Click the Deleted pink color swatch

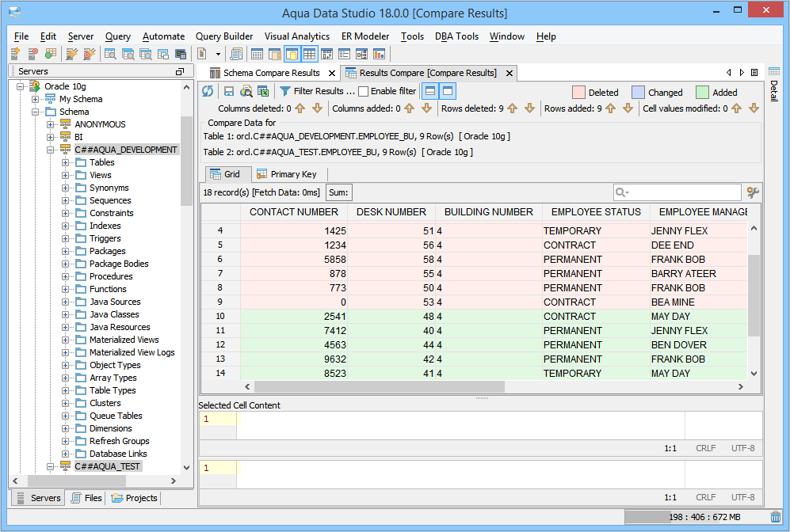(578, 92)
